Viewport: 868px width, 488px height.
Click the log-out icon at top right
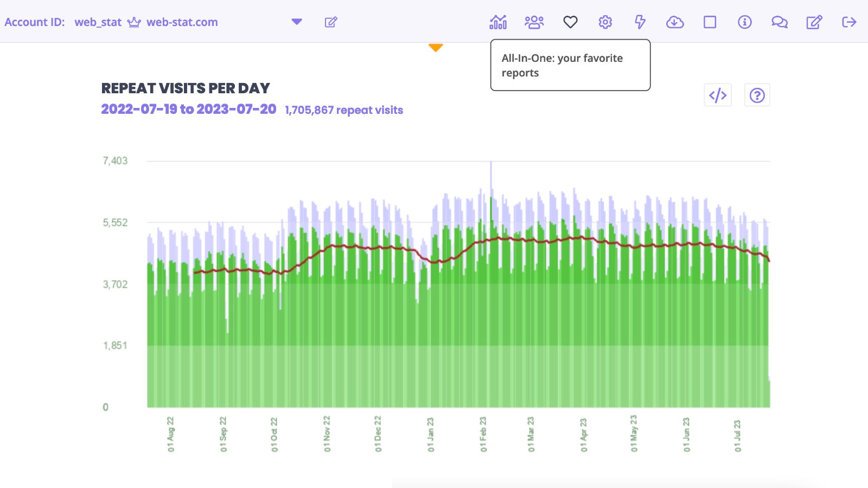(848, 22)
